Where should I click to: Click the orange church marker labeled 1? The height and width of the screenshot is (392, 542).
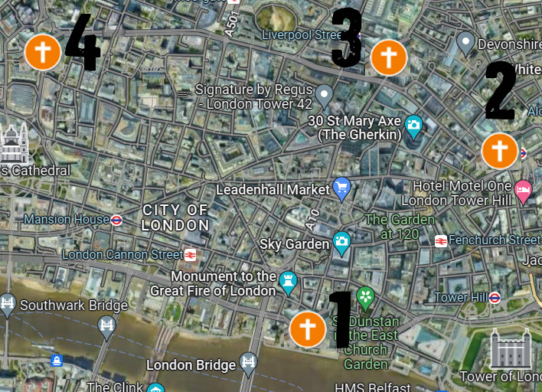coord(307,329)
